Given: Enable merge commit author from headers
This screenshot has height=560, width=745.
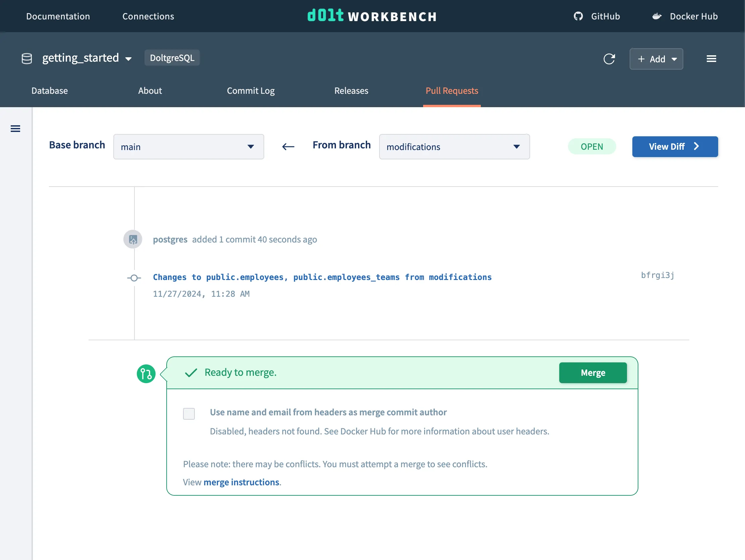Looking at the screenshot, I should tap(189, 414).
